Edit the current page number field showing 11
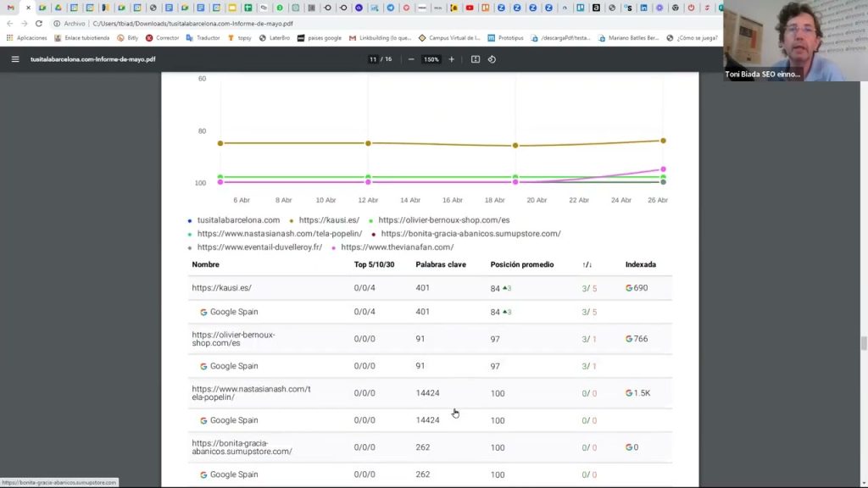 click(x=373, y=59)
